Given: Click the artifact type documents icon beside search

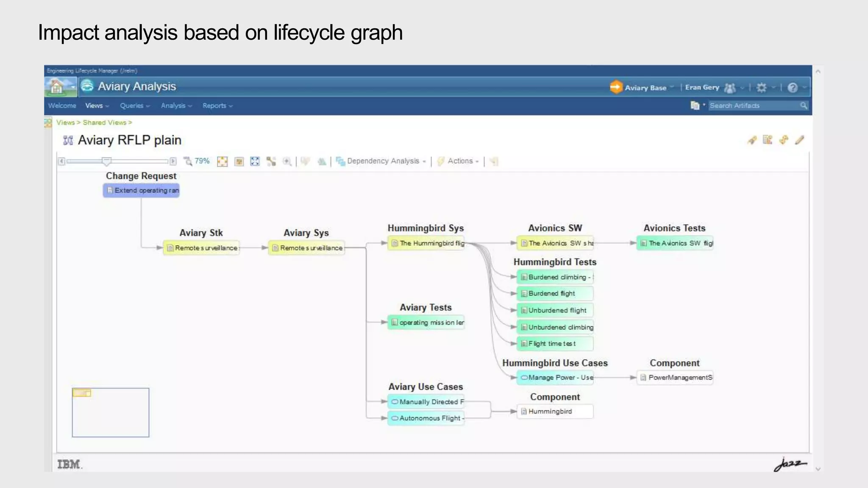Looking at the screenshot, I should pyautogui.click(x=695, y=105).
